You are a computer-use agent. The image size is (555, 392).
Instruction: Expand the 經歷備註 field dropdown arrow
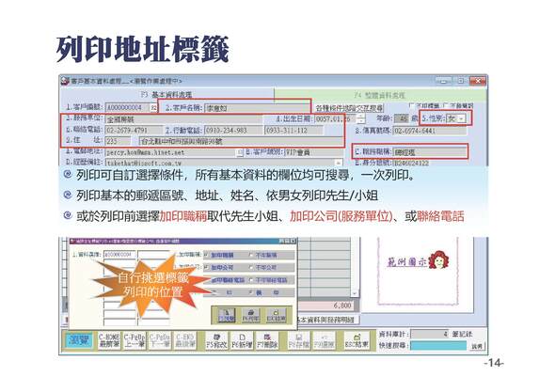[339, 163]
